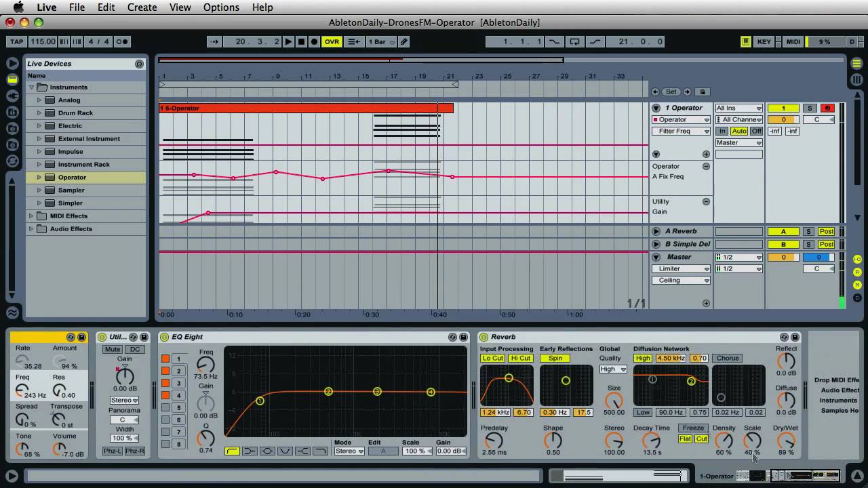The width and height of the screenshot is (868, 488).
Task: Select Drum Rack in the device browser
Action: 75,113
